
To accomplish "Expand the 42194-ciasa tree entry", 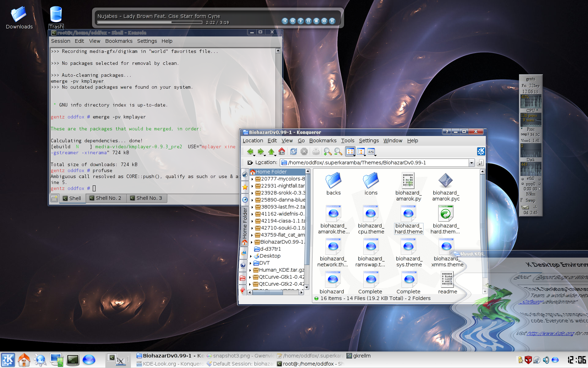I will (x=252, y=221).
